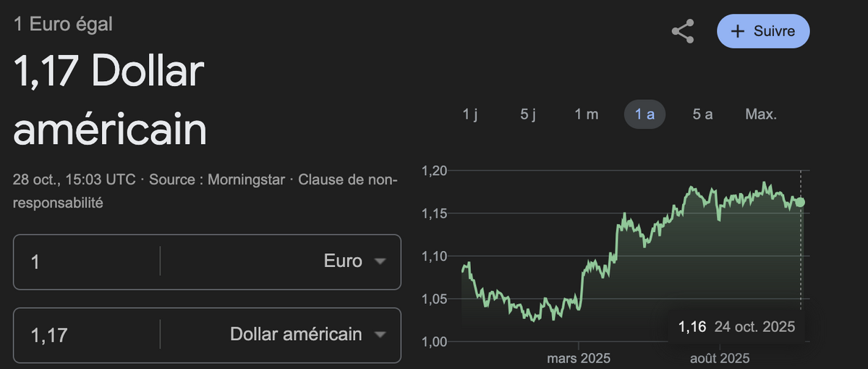
Task: Show the Max. time range
Action: click(761, 114)
